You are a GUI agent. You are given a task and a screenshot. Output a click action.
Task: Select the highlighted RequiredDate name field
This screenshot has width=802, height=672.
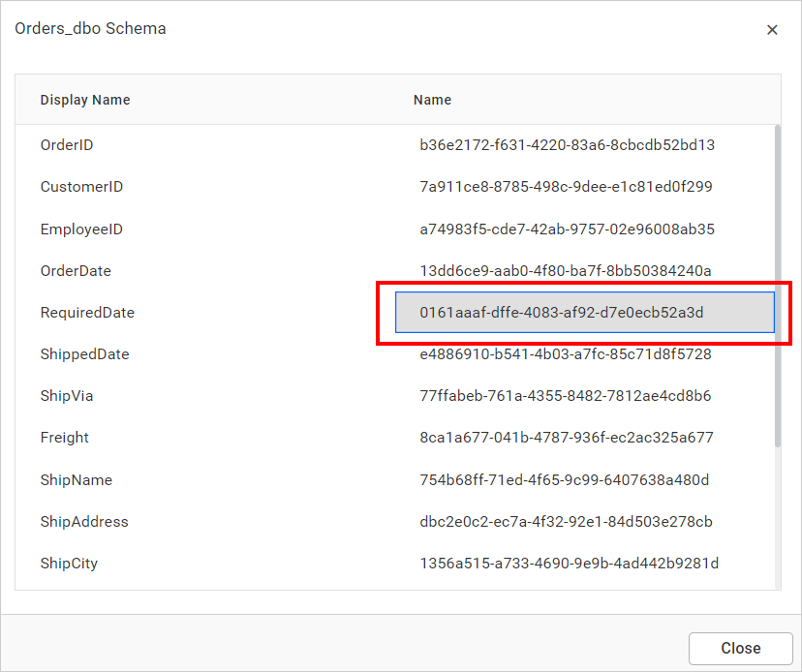pyautogui.click(x=584, y=313)
